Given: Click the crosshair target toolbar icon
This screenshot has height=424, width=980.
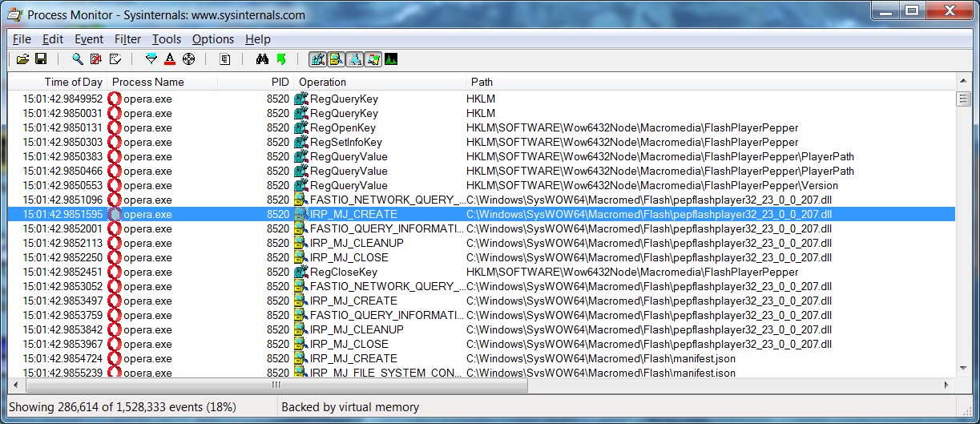Looking at the screenshot, I should [x=189, y=59].
